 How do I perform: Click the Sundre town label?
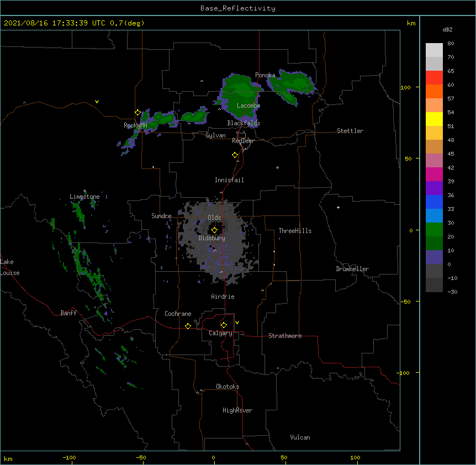coord(161,216)
